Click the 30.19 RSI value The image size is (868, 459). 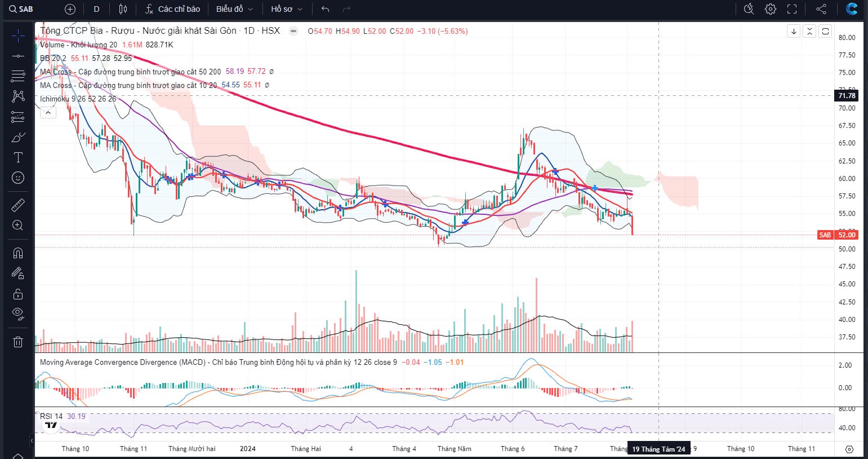[76, 416]
